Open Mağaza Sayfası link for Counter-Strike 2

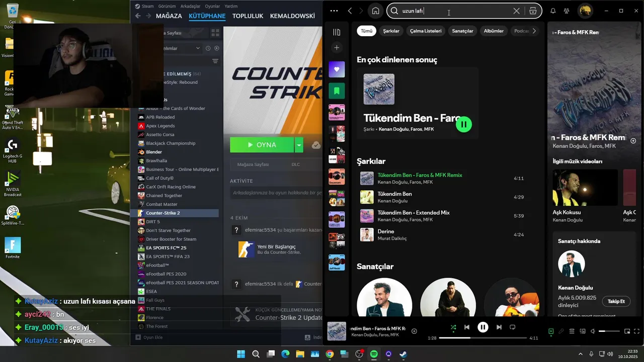[253, 164]
